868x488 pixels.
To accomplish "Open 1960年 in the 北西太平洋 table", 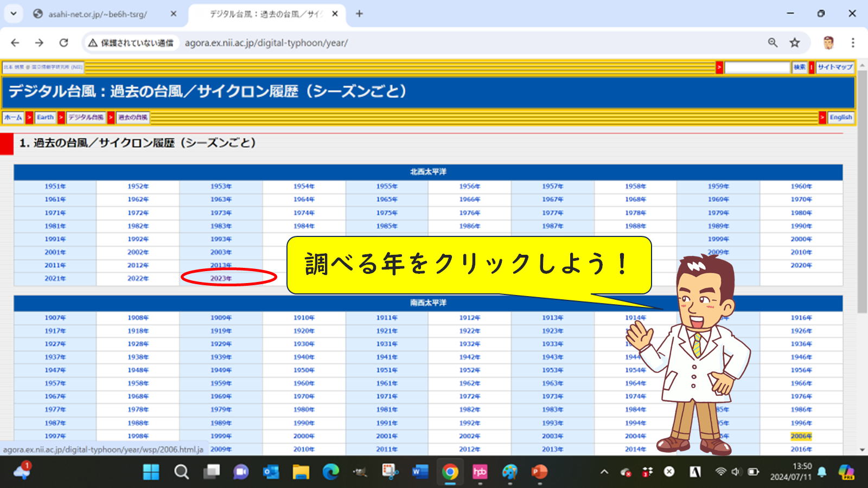I will pos(801,187).
